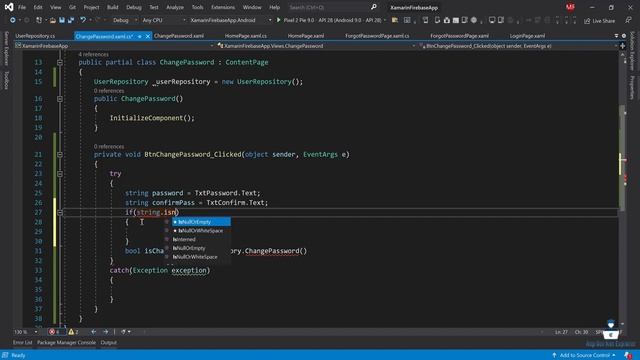Navigate to next issue with right arrow

click(x=106, y=332)
